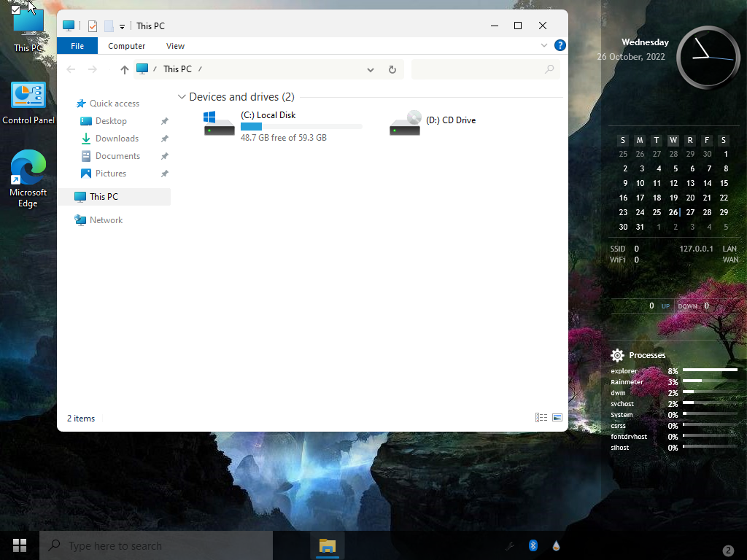
Task: Click the Search This PC input box
Action: (478, 69)
